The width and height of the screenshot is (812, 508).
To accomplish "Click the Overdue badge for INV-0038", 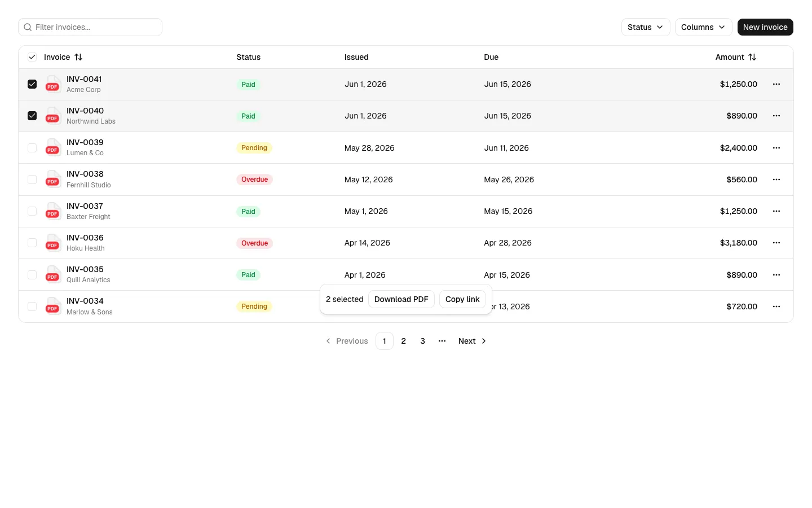I will pos(255,179).
